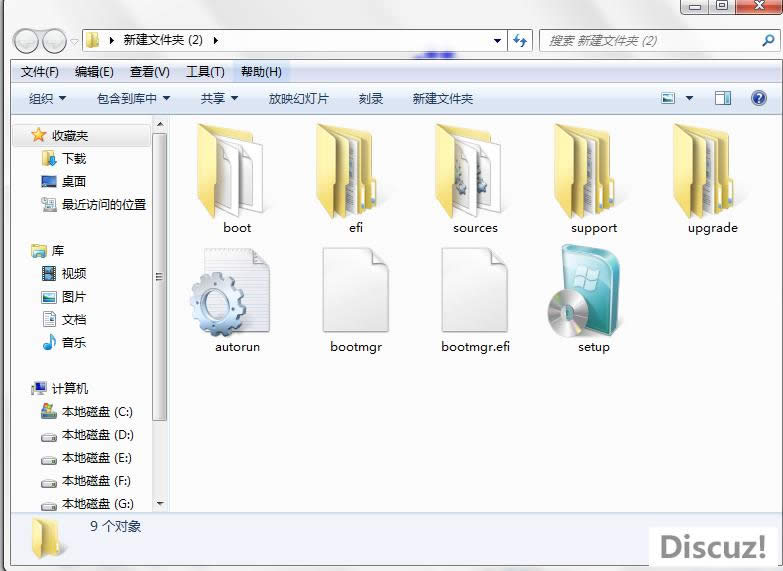Open the 文件(F) menu
This screenshot has height=571, width=783.
(39, 72)
